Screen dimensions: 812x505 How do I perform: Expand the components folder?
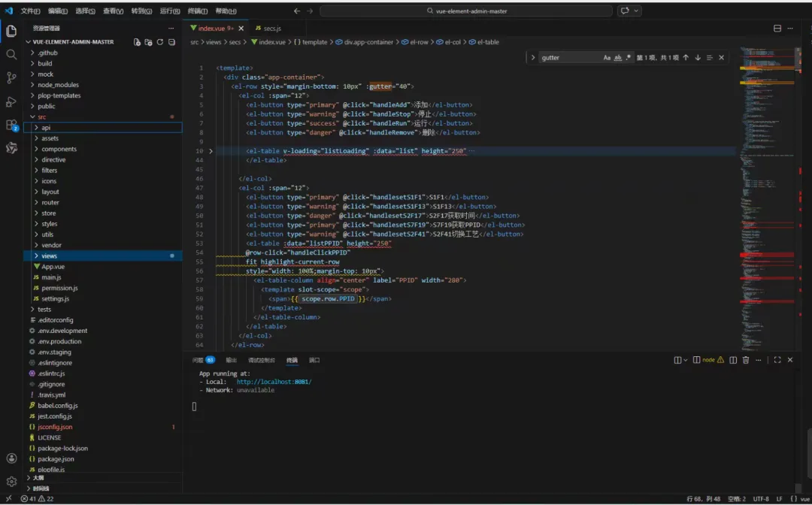(x=103, y=149)
